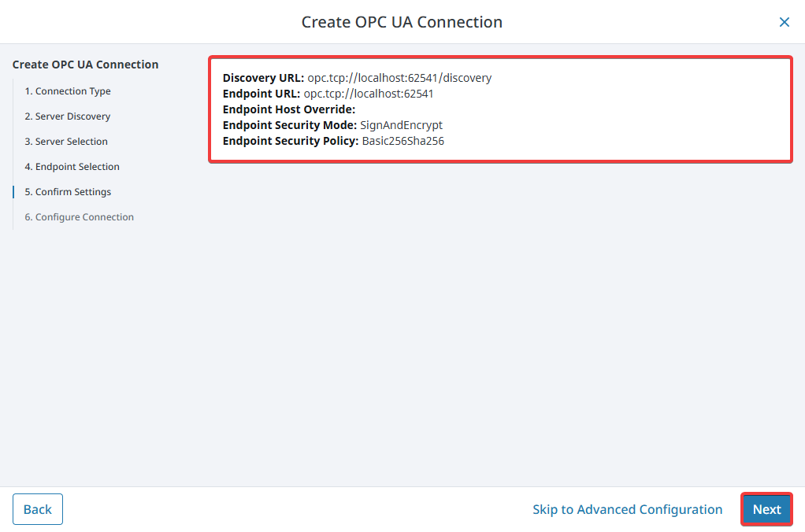Image resolution: width=805 pixels, height=532 pixels.
Task: Select step 3. Server Selection
Action: [66, 141]
